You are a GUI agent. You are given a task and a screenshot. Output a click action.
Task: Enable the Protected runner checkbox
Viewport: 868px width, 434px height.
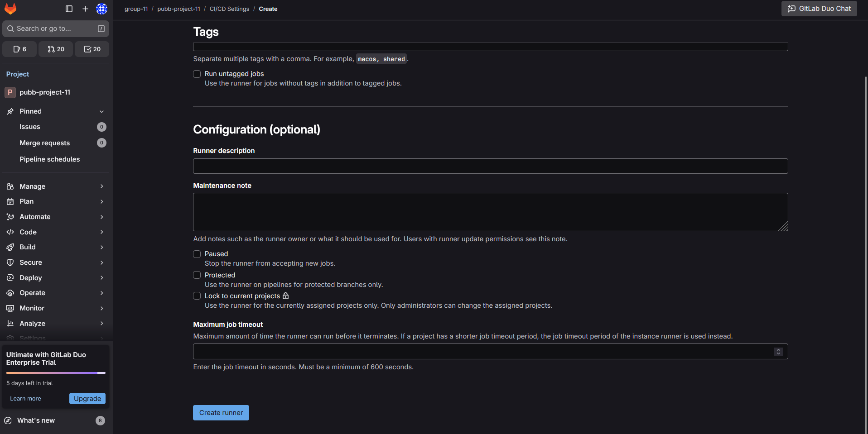197,275
